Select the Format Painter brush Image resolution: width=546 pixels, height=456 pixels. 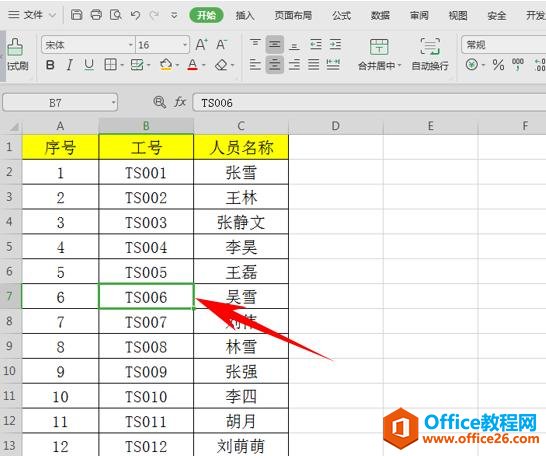pyautogui.click(x=15, y=47)
